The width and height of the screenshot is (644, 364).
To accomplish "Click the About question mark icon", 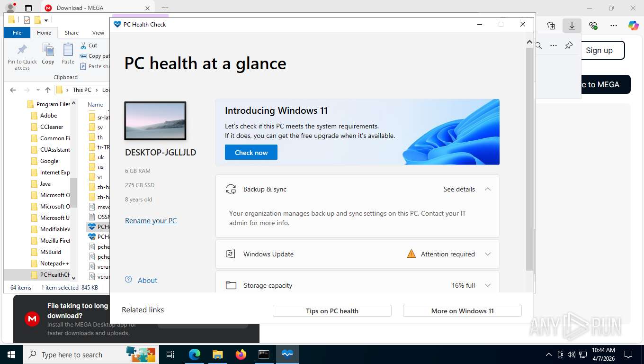I will point(128,280).
